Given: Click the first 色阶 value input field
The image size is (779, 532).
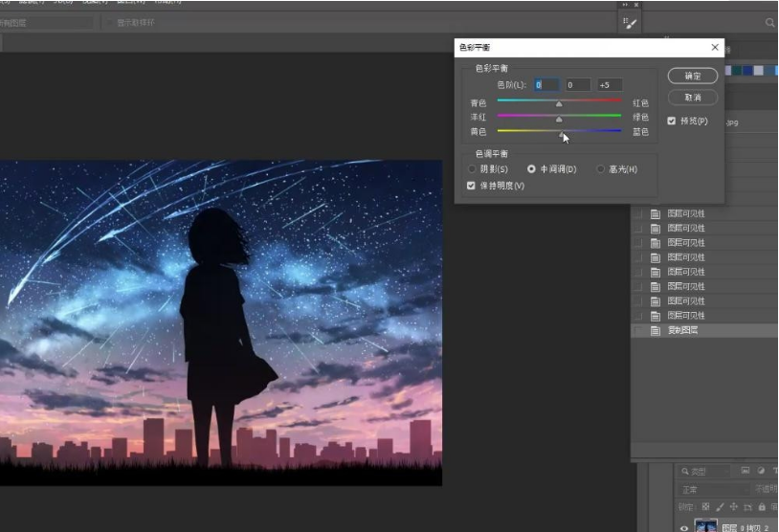Looking at the screenshot, I should click(x=546, y=85).
